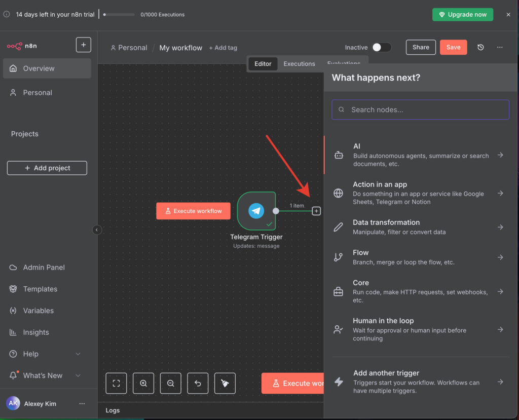The width and height of the screenshot is (519, 420).
Task: Zoom out on the workflow canvas
Action: 171,384
